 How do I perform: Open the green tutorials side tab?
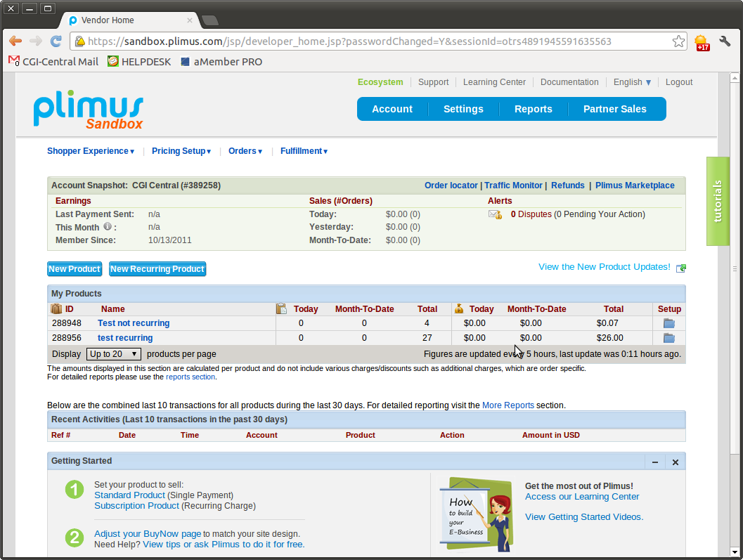click(x=717, y=202)
